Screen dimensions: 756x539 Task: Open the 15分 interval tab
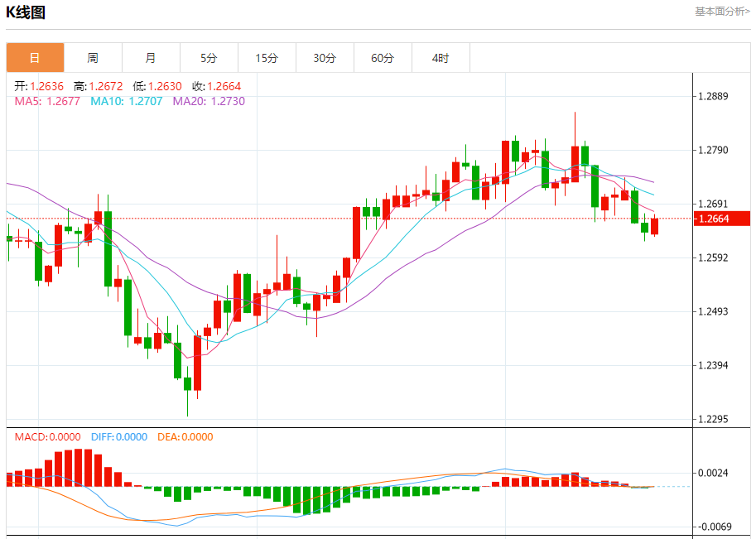pyautogui.click(x=267, y=58)
